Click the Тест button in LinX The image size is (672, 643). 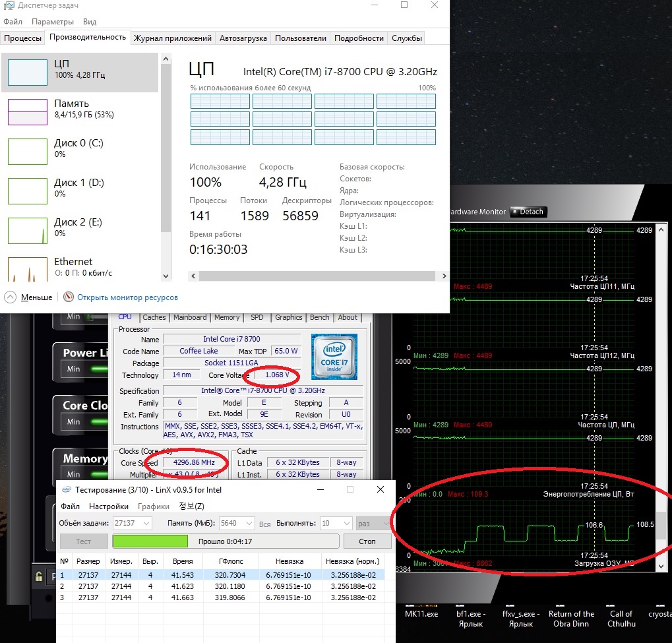click(84, 541)
